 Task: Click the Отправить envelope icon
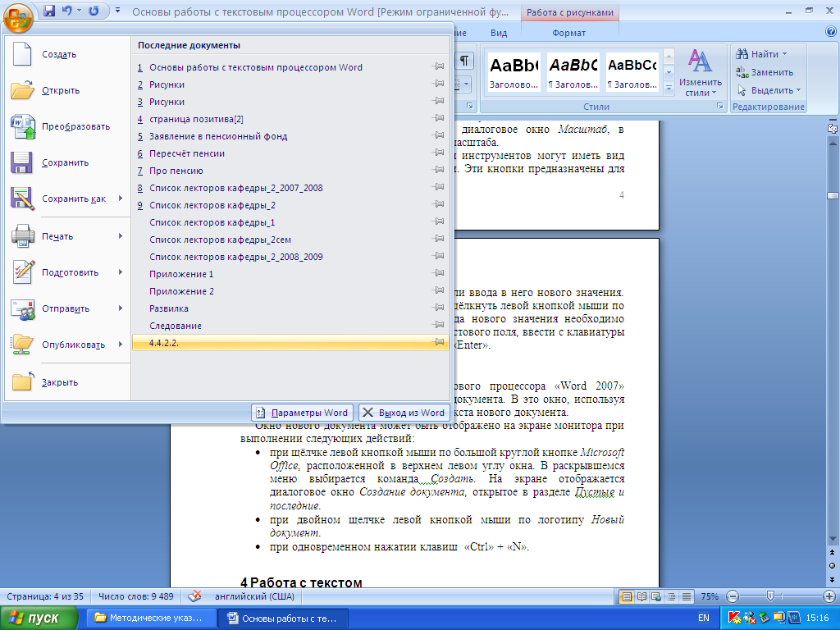(x=22, y=308)
